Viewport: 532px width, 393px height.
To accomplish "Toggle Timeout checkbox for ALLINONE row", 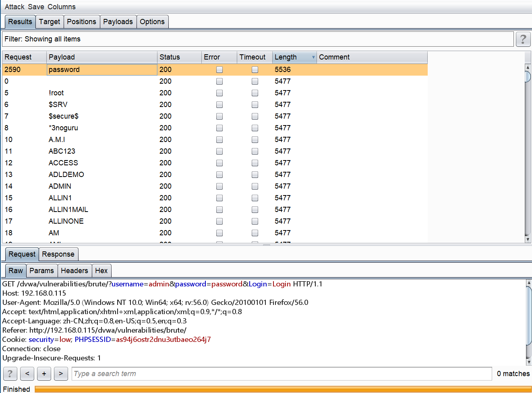I will [255, 221].
